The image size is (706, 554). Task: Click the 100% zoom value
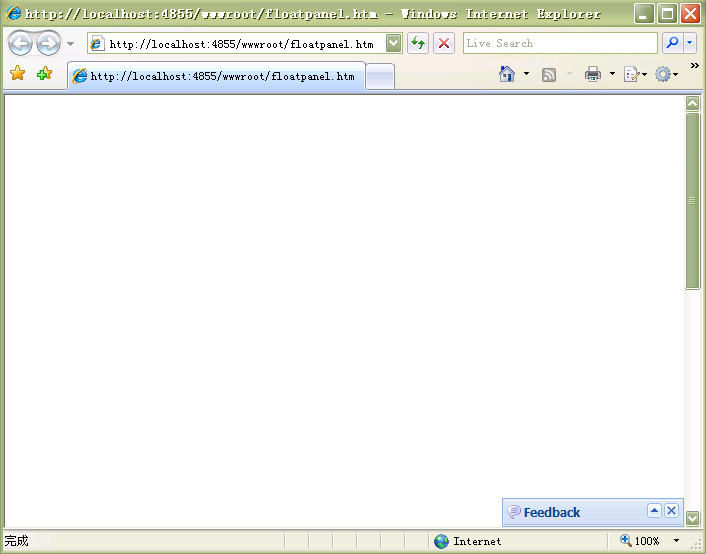pos(647,541)
